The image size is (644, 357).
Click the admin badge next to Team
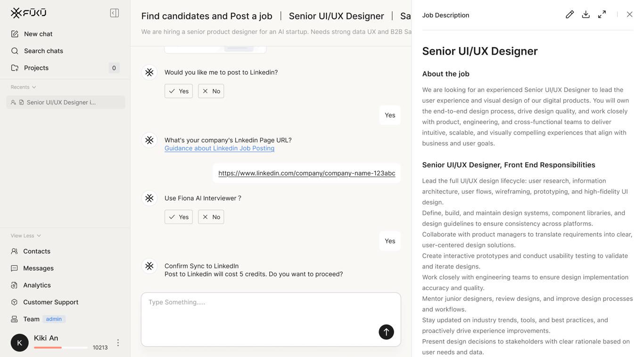[54, 319]
